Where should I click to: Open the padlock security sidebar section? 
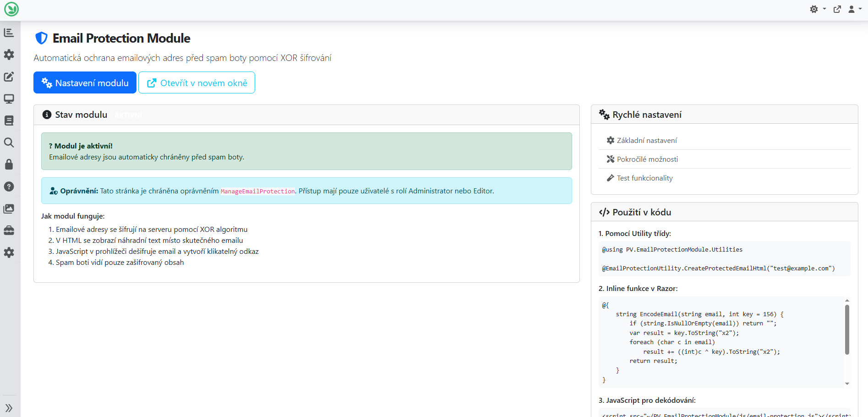9,165
